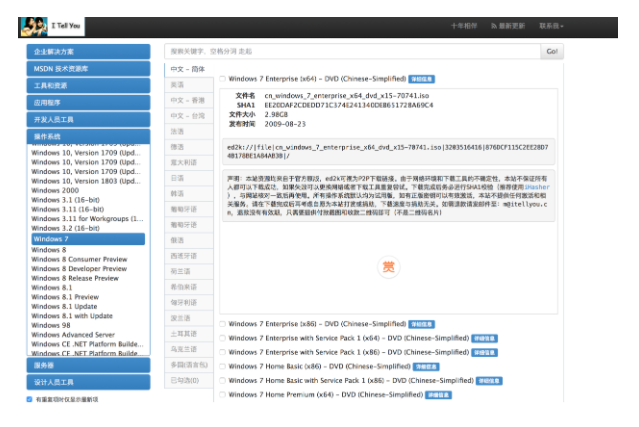Screen dimensions: 639x427
Task: Expand the 工具和资源 sidebar section
Action: (88, 86)
